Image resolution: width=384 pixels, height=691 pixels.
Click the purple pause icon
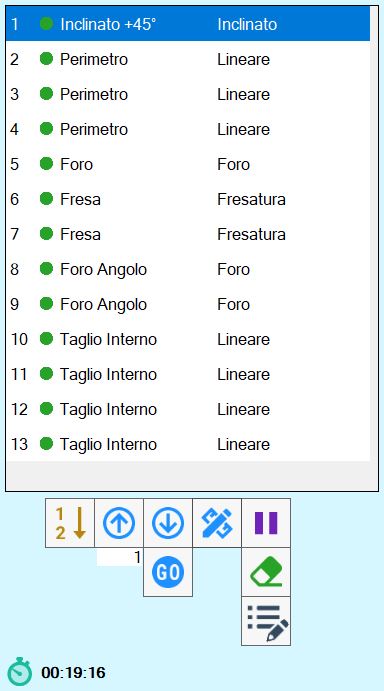point(266,523)
